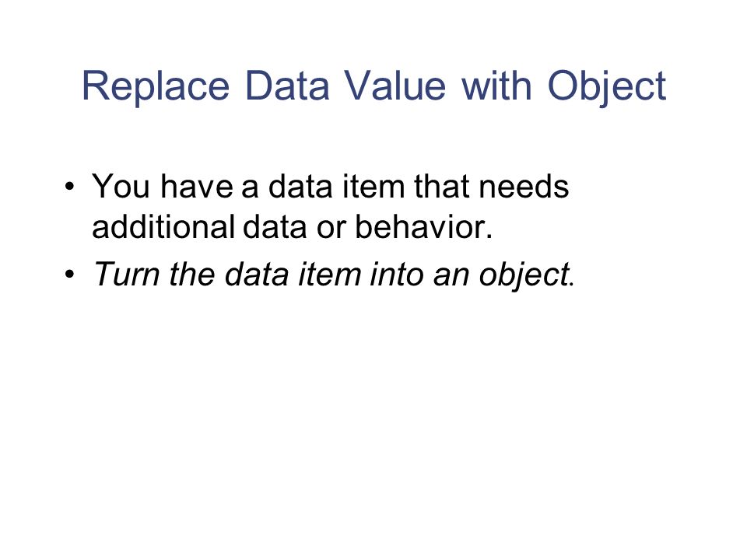
Task: Click the word 'behavior.' in the second line
Action: [x=423, y=226]
